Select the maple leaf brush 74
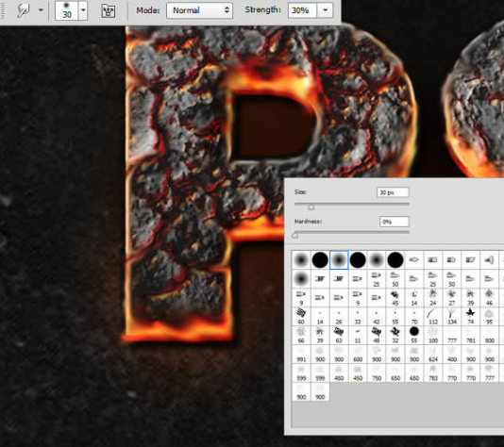Image resolution: width=504 pixels, height=447 pixels. (x=471, y=316)
